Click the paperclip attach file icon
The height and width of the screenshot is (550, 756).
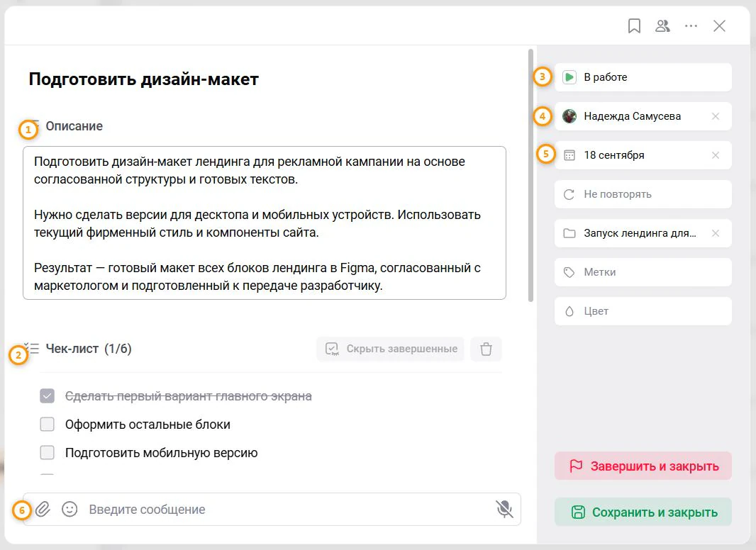click(x=43, y=509)
